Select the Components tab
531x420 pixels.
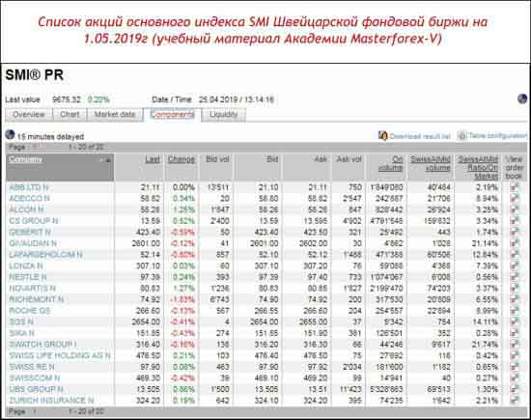(x=173, y=115)
